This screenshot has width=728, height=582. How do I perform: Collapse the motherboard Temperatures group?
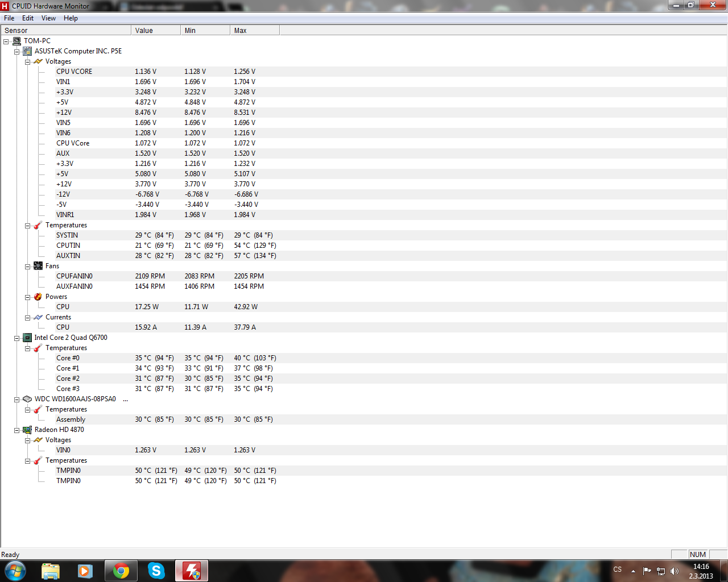pos(27,226)
